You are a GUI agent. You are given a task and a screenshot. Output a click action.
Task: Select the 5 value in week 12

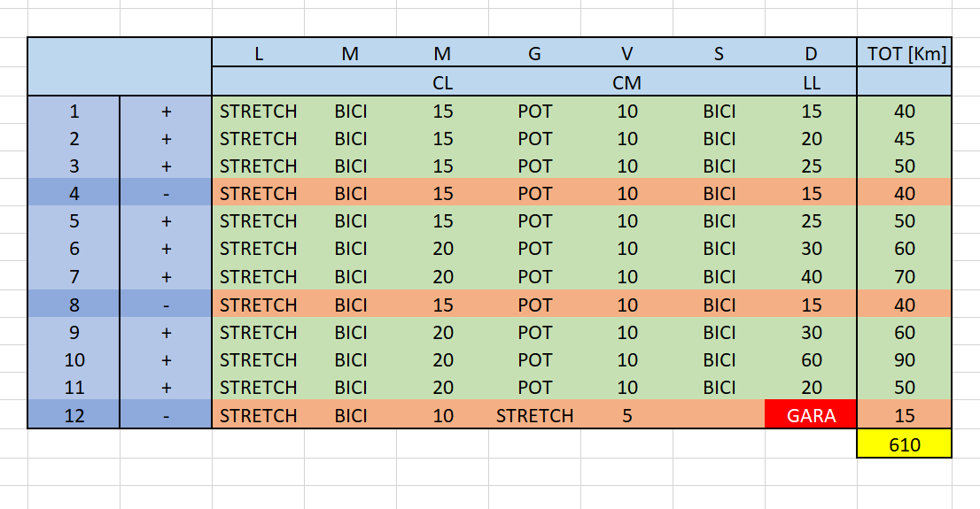(626, 414)
